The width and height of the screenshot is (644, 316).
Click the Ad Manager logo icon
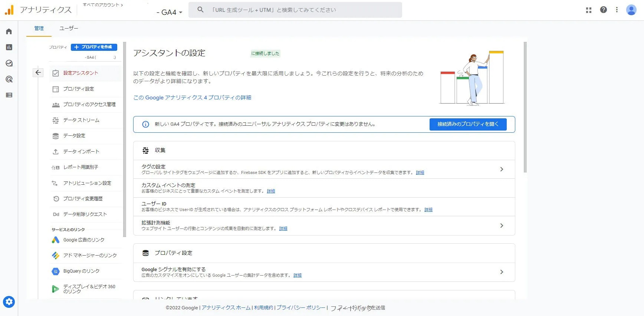pyautogui.click(x=56, y=256)
